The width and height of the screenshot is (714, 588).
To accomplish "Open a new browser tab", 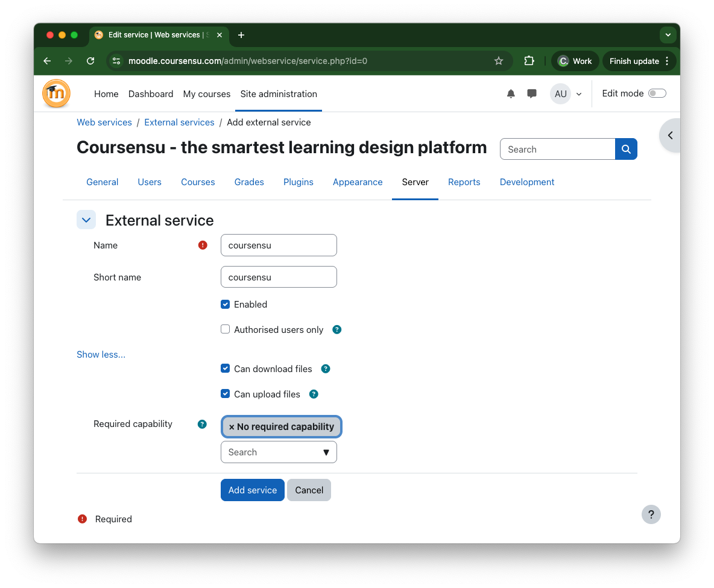I will point(241,35).
